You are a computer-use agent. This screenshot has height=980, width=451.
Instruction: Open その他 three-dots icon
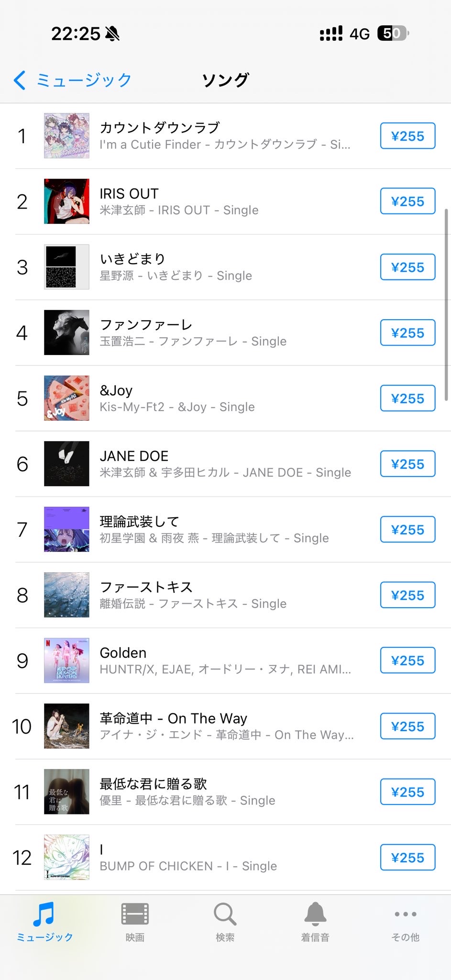[405, 914]
